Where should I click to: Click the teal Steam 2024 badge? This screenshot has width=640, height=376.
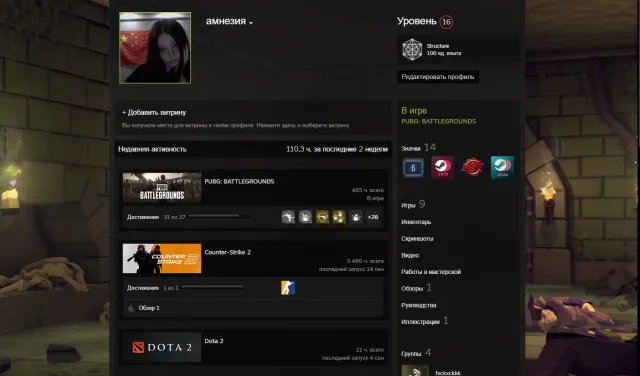[x=502, y=167]
